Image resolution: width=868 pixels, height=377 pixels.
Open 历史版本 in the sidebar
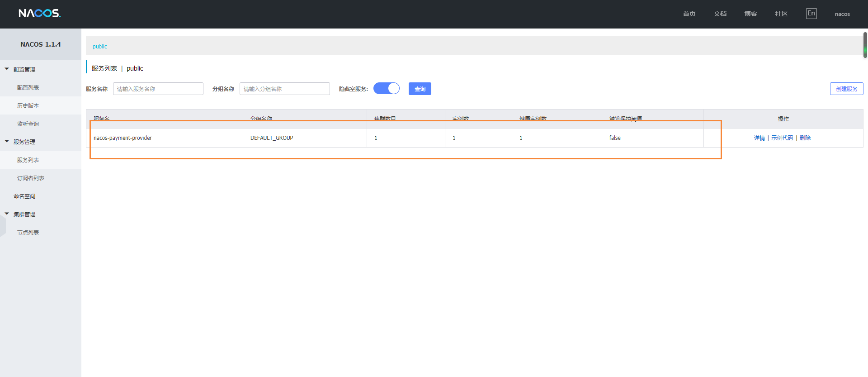[x=28, y=105]
